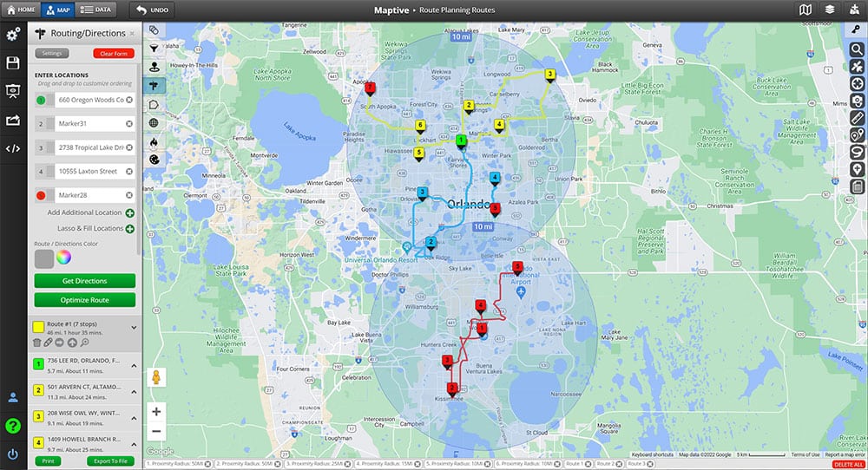Screen dimensions: 868x470
Task: Click the map search magnifier tool
Action: 857,49
